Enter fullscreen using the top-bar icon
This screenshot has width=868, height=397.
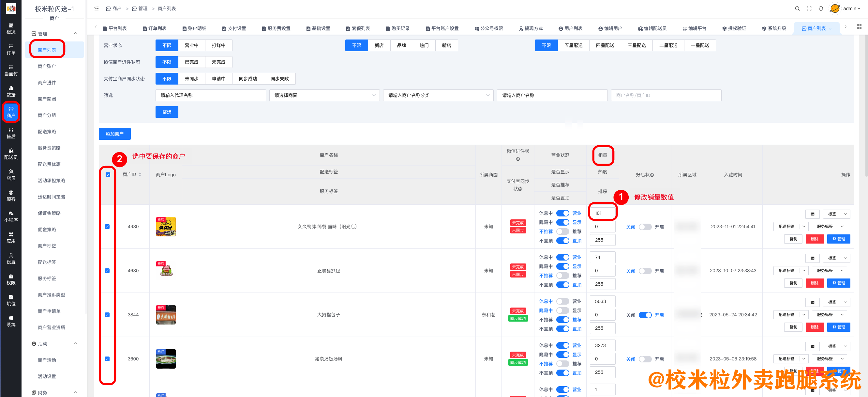[x=809, y=8]
